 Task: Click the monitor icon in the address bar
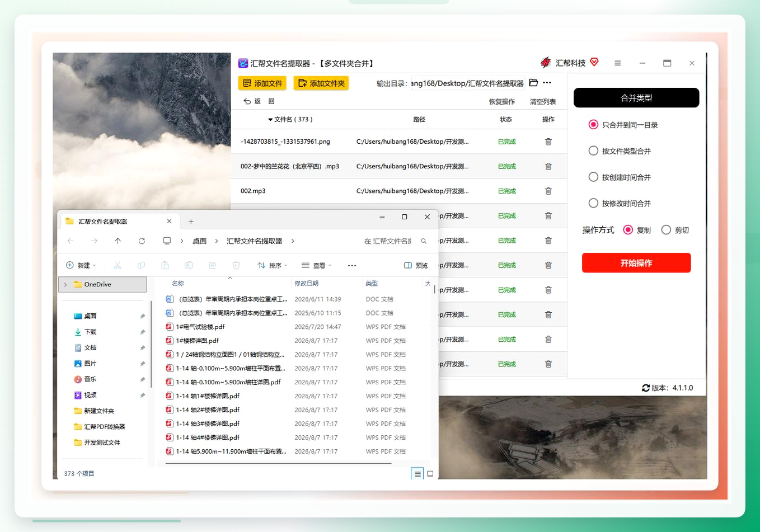(167, 241)
